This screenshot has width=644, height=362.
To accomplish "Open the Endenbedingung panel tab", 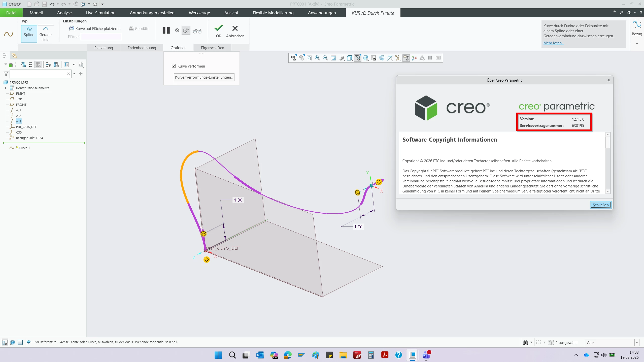I will coord(142,48).
